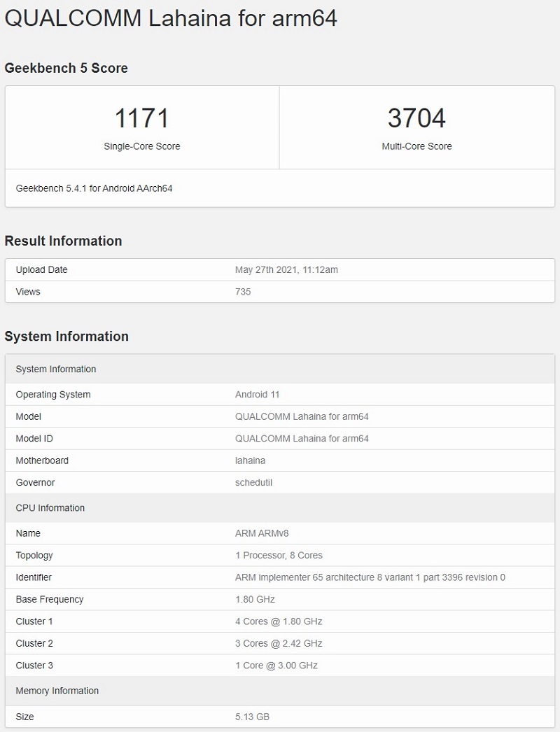Click the gray 'System Information' table header row
Image resolution: width=560 pixels, height=732 pixels.
tap(280, 369)
